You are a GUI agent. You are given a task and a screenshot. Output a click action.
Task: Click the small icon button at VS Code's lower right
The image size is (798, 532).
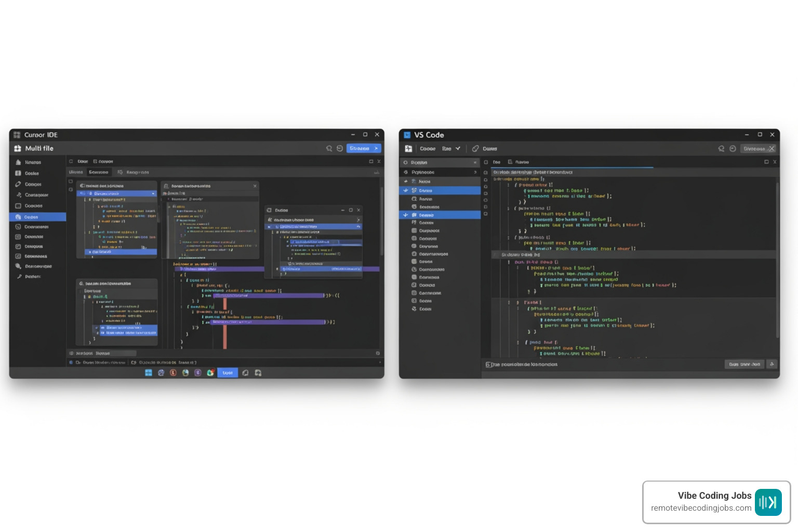tap(772, 364)
